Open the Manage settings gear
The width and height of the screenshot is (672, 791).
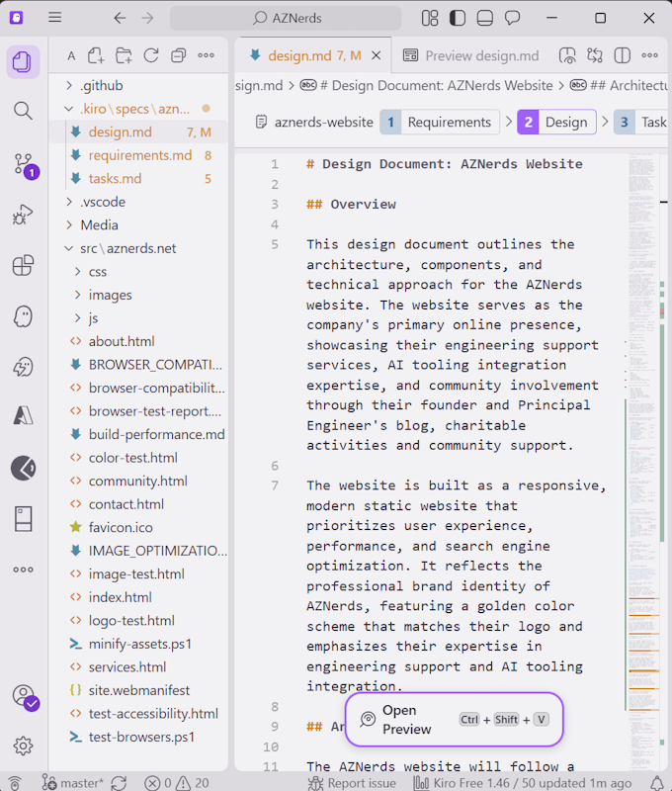click(x=23, y=746)
